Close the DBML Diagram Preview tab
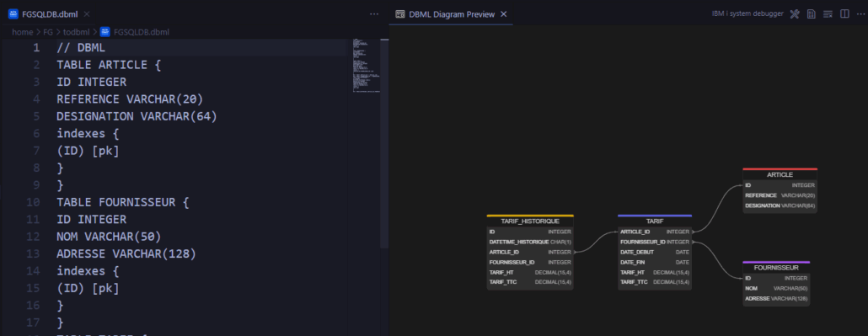Viewport: 868px width, 336px height. click(504, 14)
